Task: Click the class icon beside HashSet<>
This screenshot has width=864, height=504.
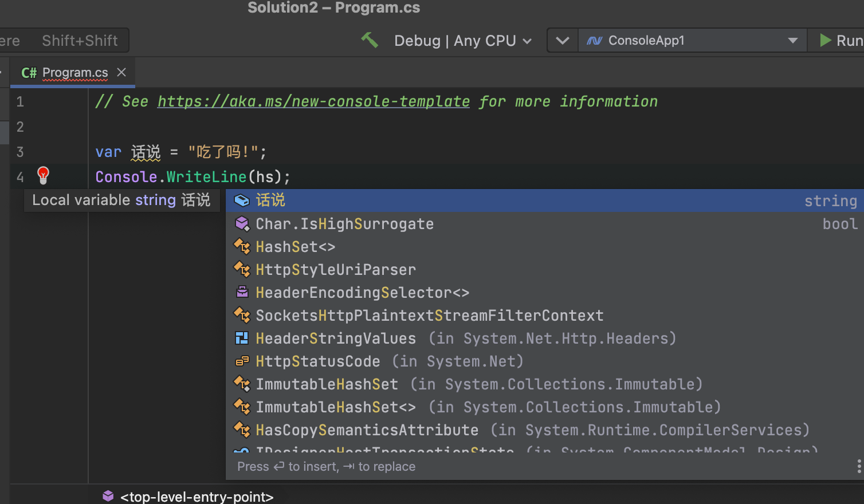Action: pos(242,247)
